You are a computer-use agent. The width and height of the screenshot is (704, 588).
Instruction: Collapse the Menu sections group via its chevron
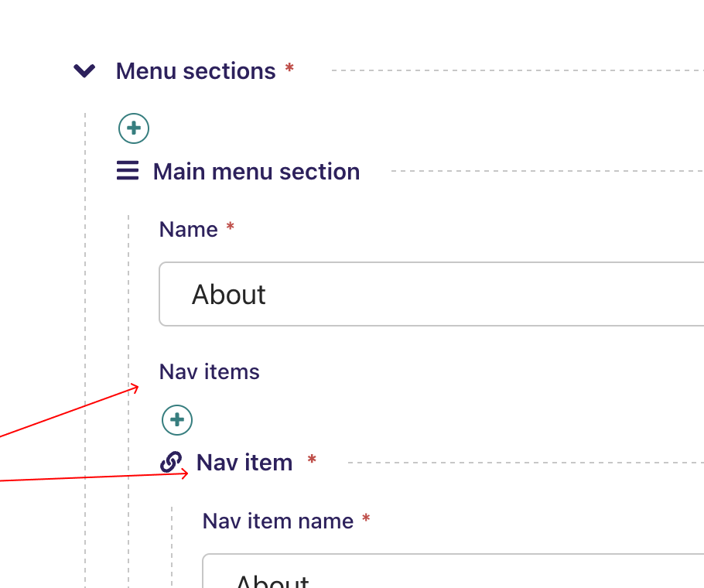[x=84, y=70]
